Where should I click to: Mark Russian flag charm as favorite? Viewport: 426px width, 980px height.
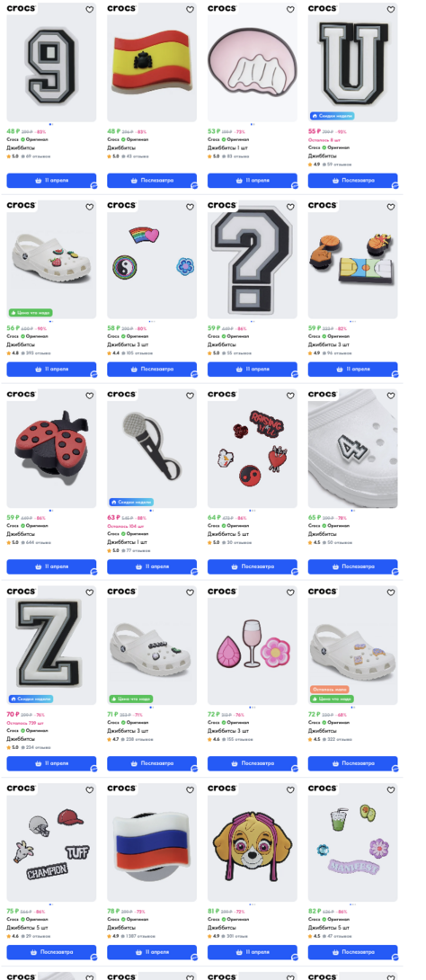pyautogui.click(x=190, y=789)
